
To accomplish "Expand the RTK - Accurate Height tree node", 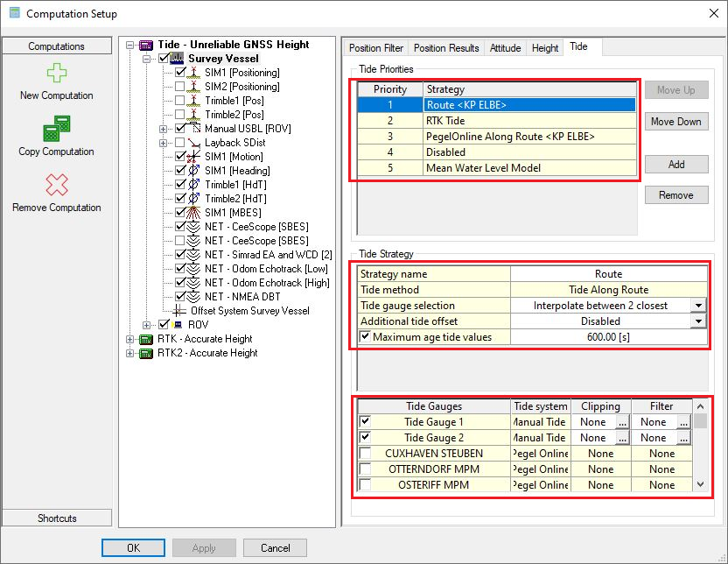I will (130, 339).
